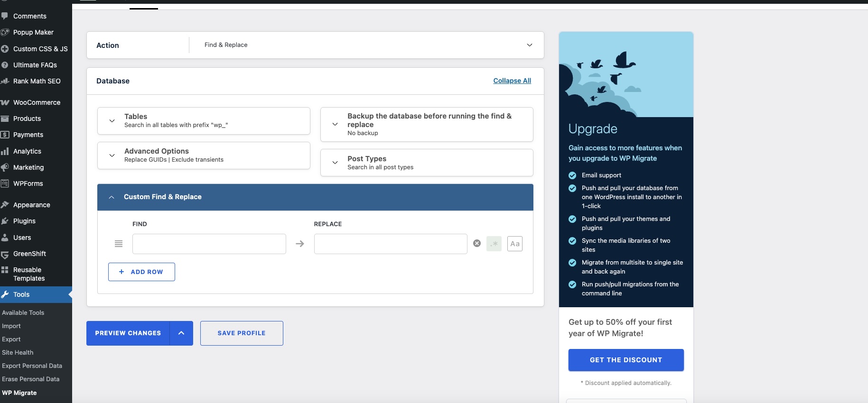
Task: Open Available Tools submenu item
Action: pyautogui.click(x=23, y=312)
